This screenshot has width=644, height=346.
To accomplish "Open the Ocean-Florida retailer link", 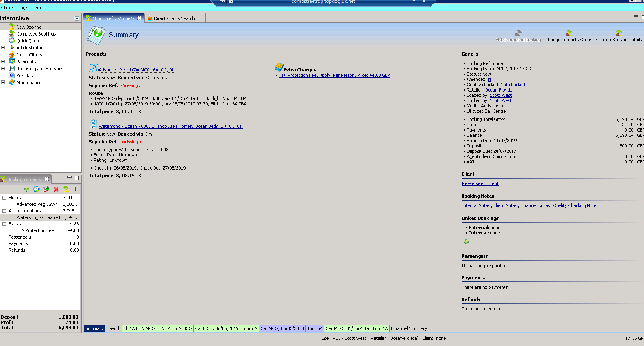I will (x=499, y=90).
